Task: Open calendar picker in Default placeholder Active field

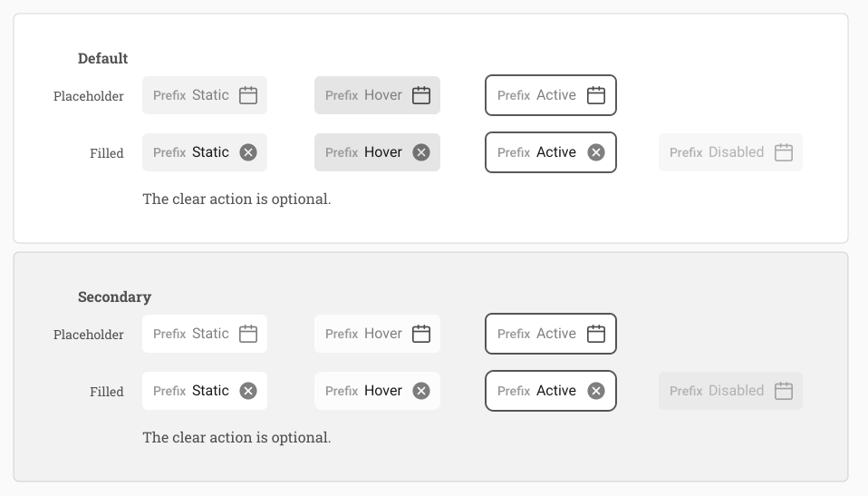Action: click(x=595, y=95)
